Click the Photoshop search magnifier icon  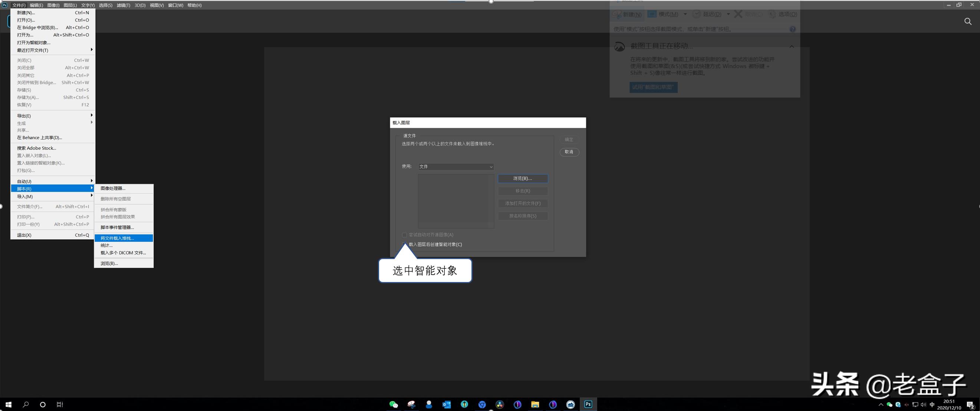pos(968,21)
